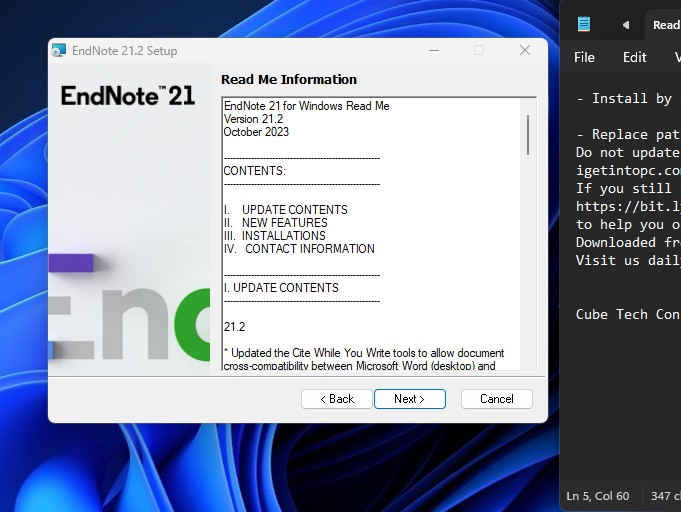Click 'IV. CONTACT INFORMATION' line
Screen dimensions: 681x512
pos(299,249)
